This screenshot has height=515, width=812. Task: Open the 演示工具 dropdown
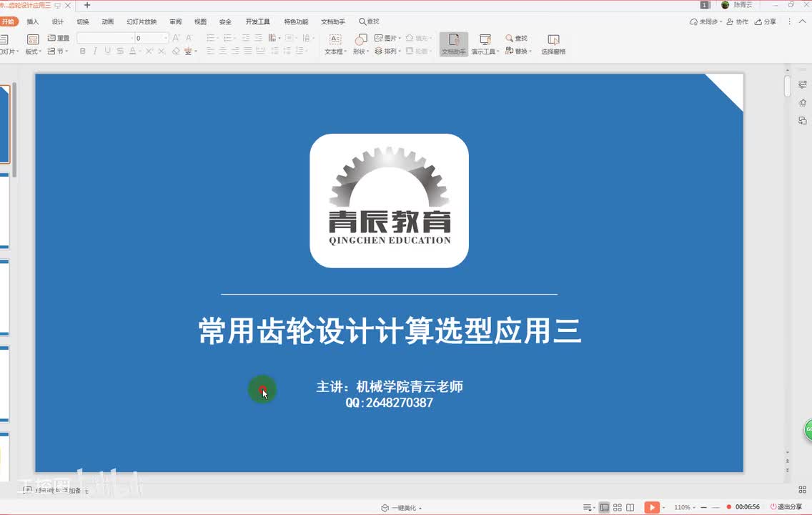485,44
